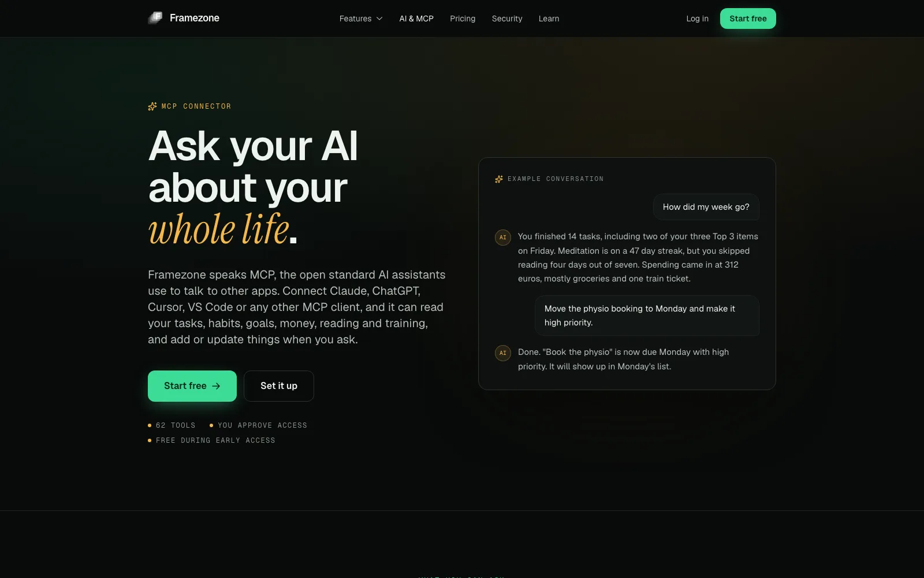This screenshot has height=578, width=924.
Task: Click the "How did my week go?" message bubble
Action: coord(706,207)
